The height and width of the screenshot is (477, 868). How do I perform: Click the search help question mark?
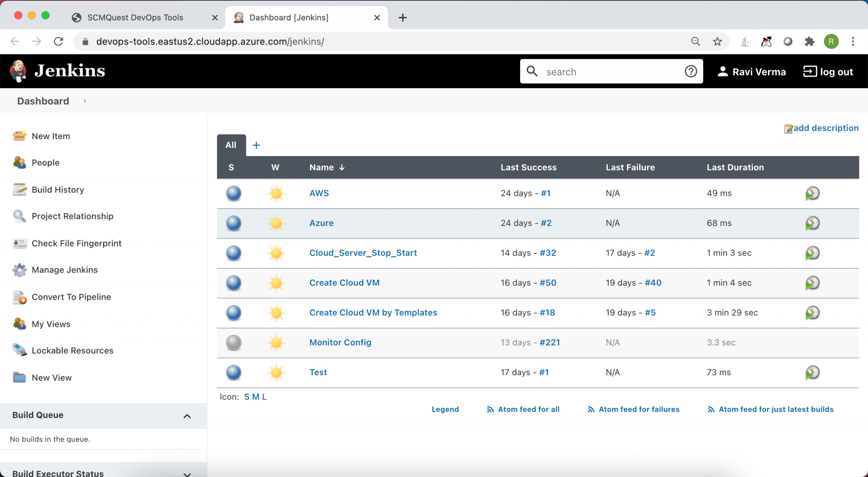point(691,71)
